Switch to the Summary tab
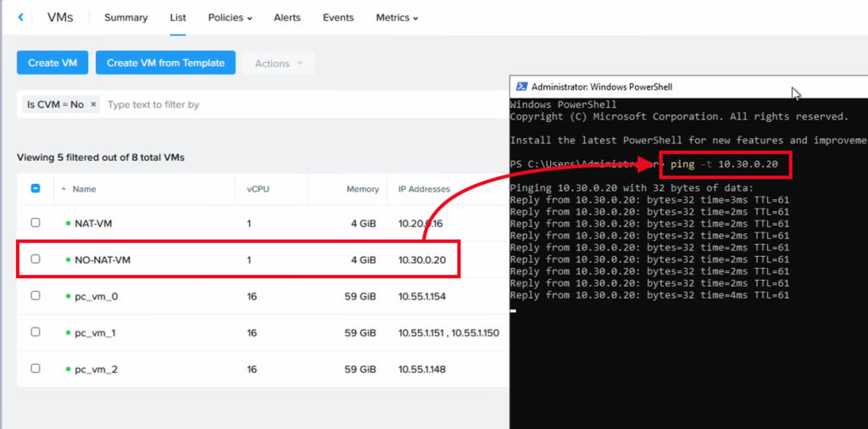This screenshot has height=429, width=868. click(x=125, y=18)
